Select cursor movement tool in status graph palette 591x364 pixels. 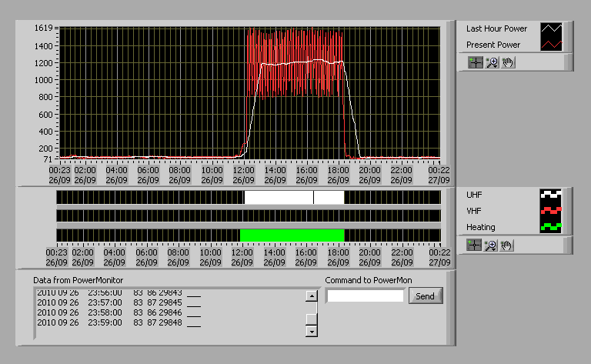(x=475, y=245)
